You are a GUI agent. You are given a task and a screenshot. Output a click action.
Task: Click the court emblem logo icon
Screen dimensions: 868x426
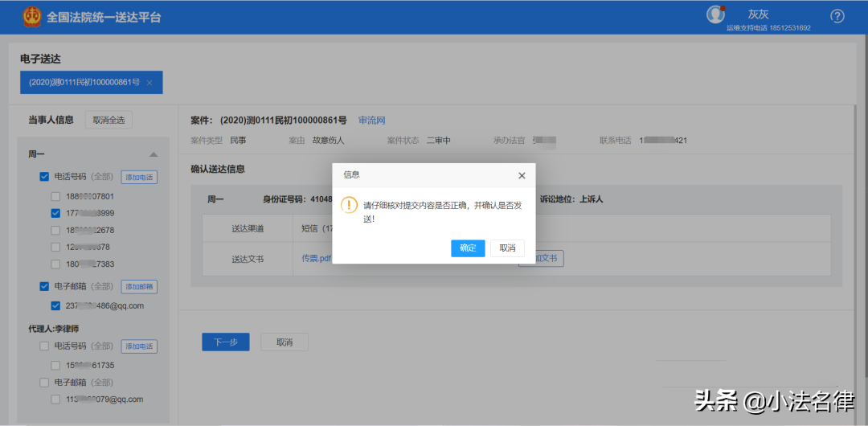click(x=32, y=17)
